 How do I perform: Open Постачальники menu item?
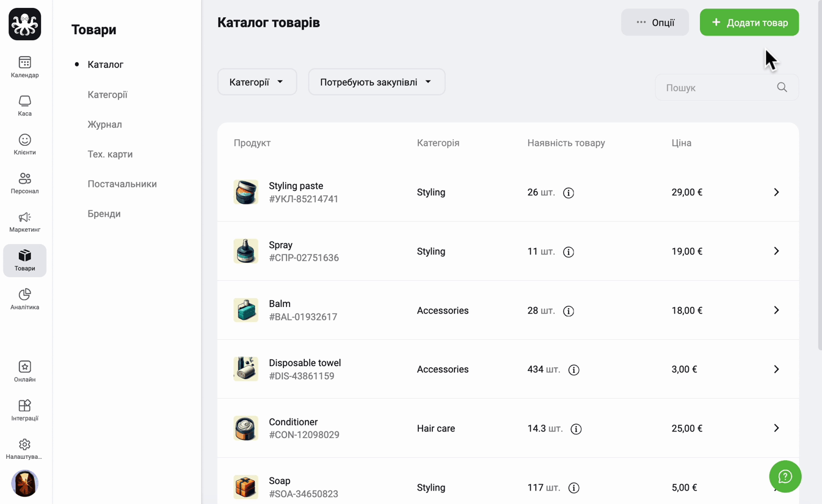click(122, 184)
